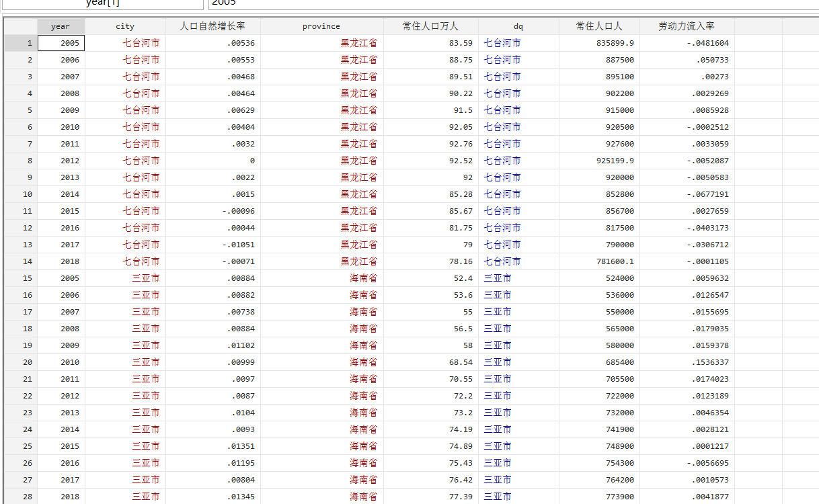Screen dimensions: 819x504
Task: Select row number 1 header
Action: 21,43
